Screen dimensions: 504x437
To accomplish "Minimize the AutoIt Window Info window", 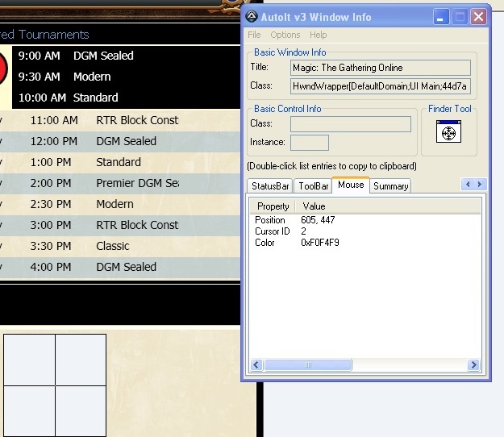I will pyautogui.click(x=441, y=16).
